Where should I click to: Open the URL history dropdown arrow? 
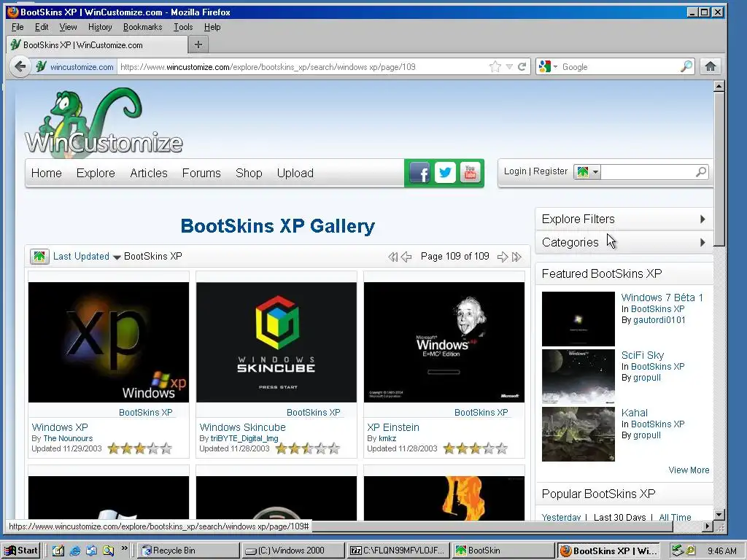click(509, 66)
